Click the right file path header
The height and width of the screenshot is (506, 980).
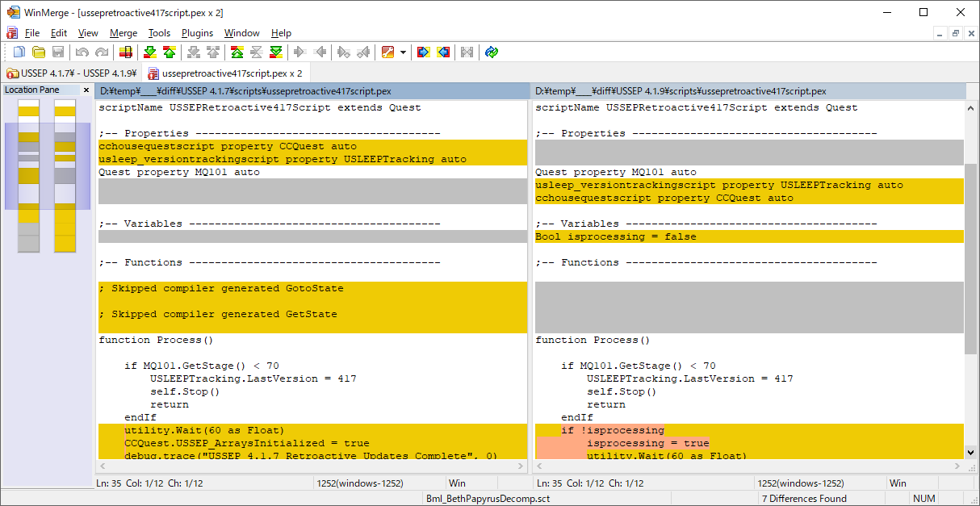748,91
